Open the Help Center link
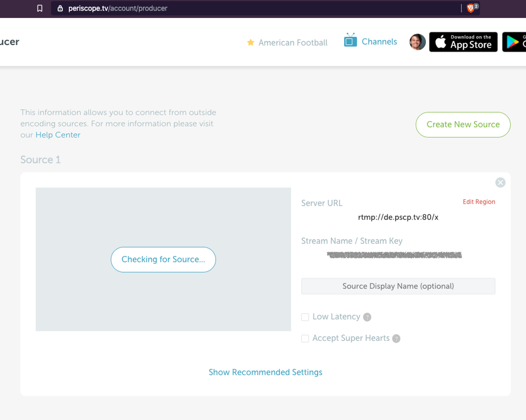Image resolution: width=526 pixels, height=420 pixels. tap(58, 135)
